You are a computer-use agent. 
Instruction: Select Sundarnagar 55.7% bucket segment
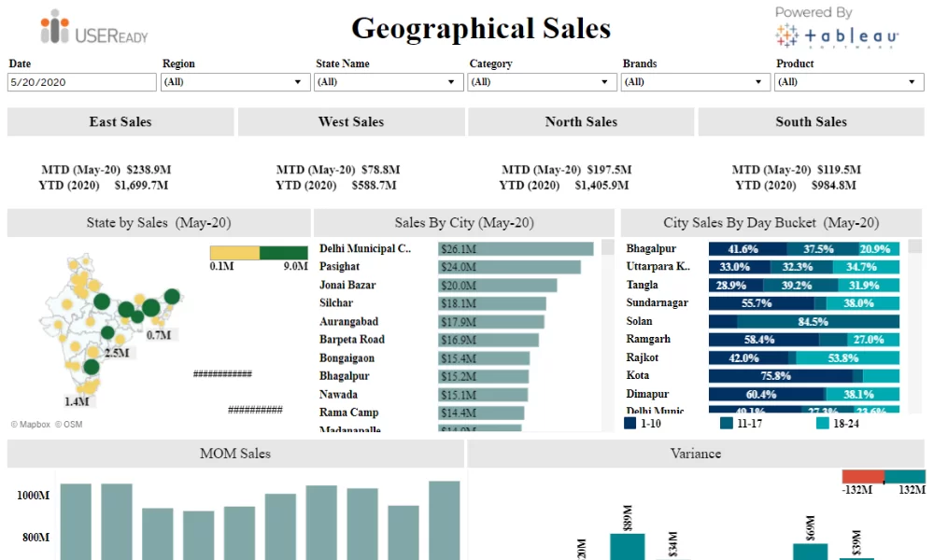coord(761,303)
